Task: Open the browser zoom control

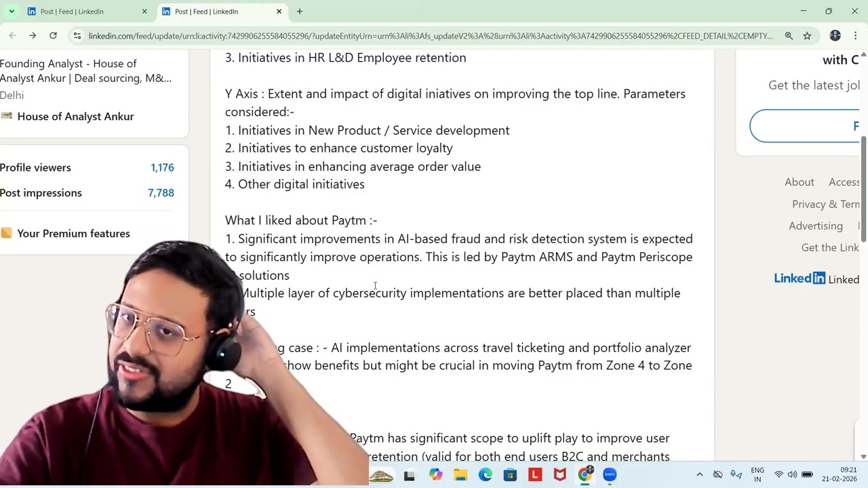Action: pyautogui.click(x=789, y=36)
